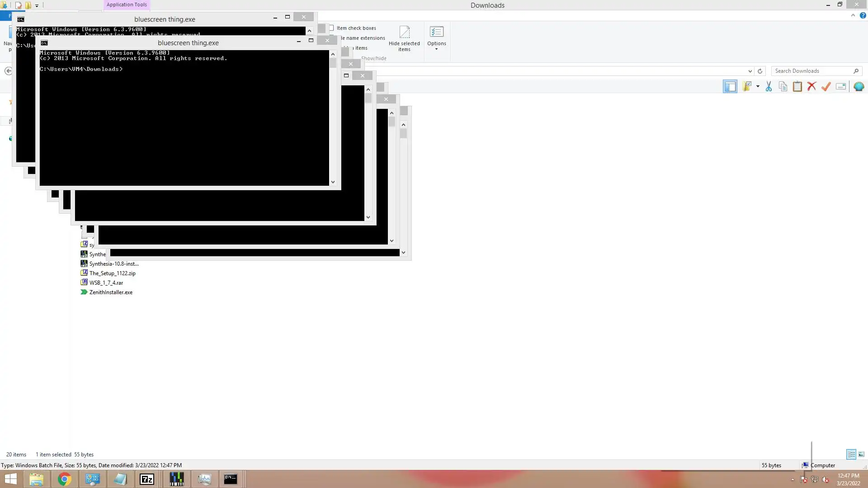Click the Hide selected items button
This screenshot has height=488, width=868.
point(404,38)
